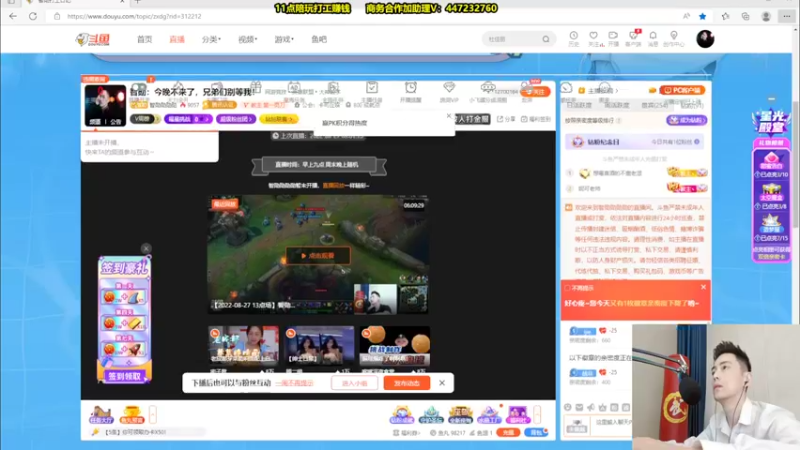Click the search magnifier icon
800x450 pixels.
pos(546,39)
